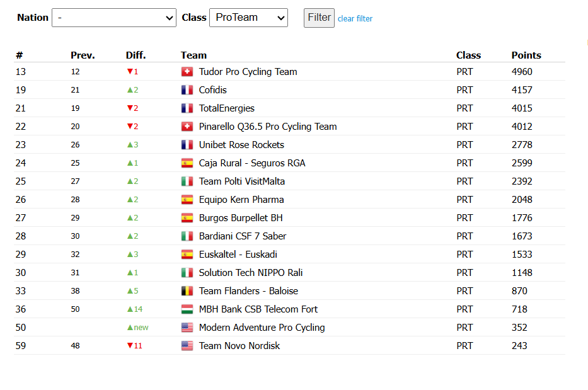This screenshot has width=588, height=390.
Task: Open the TotalEnergies team page
Action: (226, 108)
